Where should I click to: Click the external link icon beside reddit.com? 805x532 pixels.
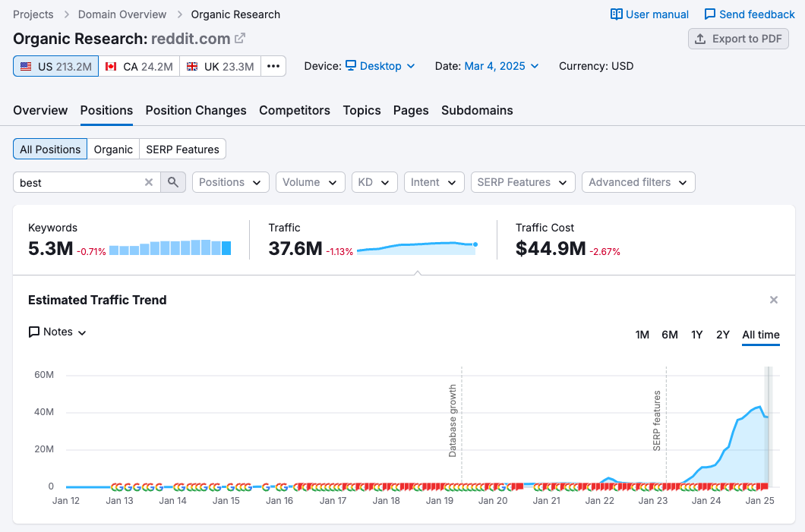(x=240, y=39)
